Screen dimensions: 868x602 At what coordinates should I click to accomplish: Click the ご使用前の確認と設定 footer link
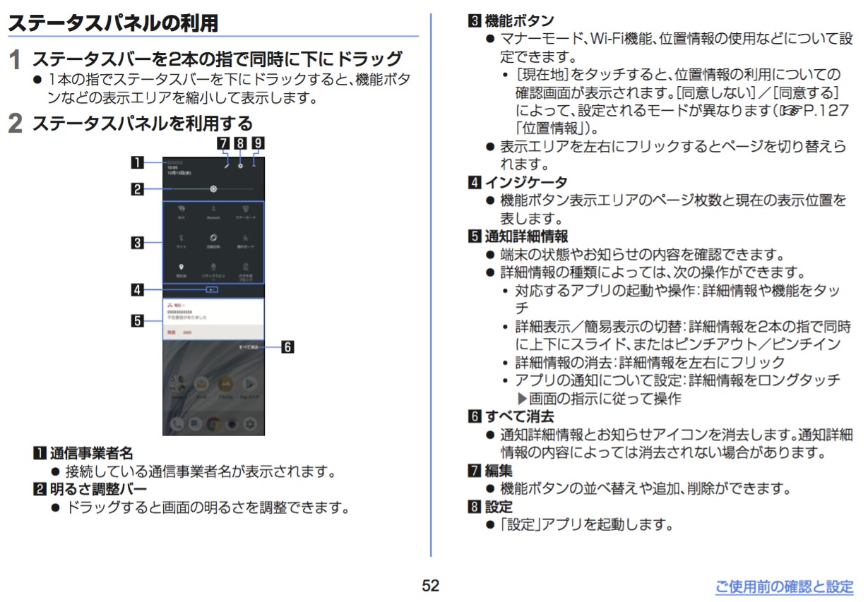tap(784, 586)
